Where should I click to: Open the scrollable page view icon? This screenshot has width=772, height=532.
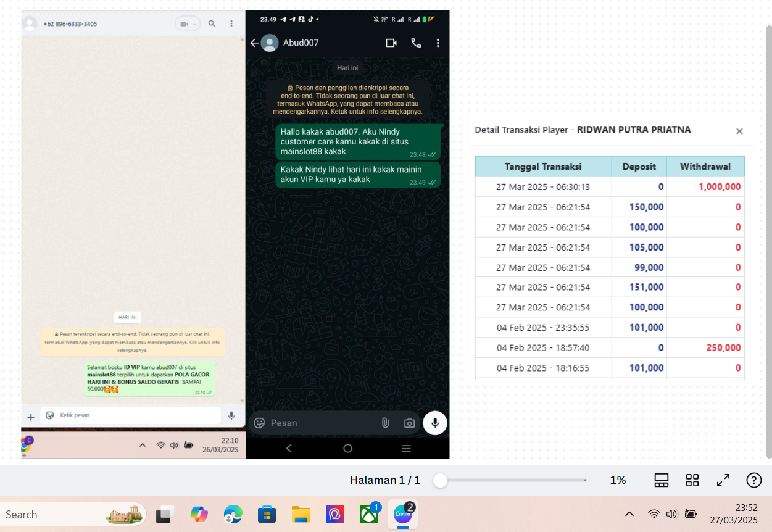662,480
